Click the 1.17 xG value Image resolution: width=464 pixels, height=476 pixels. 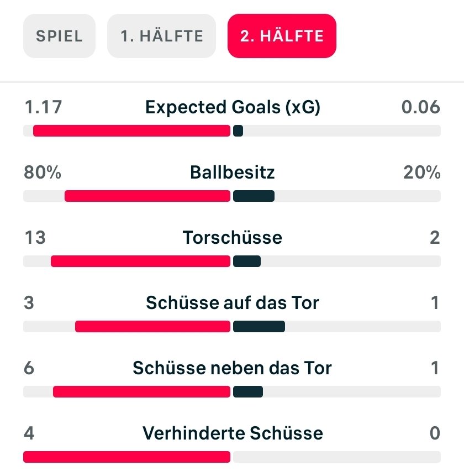pyautogui.click(x=43, y=107)
